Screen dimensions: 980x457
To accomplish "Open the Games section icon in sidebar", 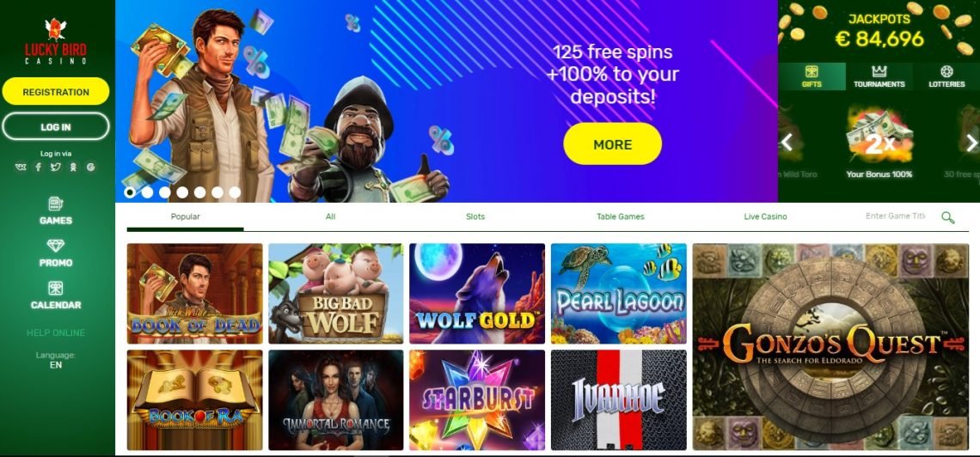I will pos(56,204).
